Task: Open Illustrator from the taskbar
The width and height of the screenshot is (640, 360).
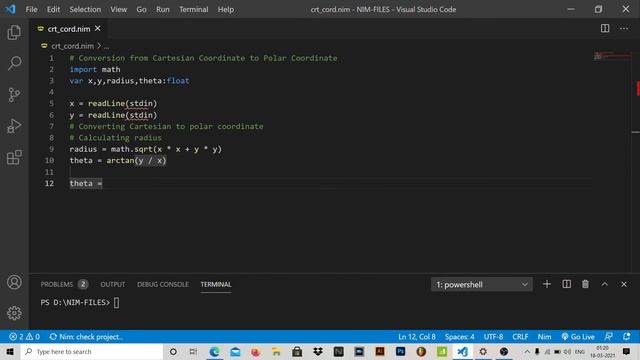Action: point(380,351)
